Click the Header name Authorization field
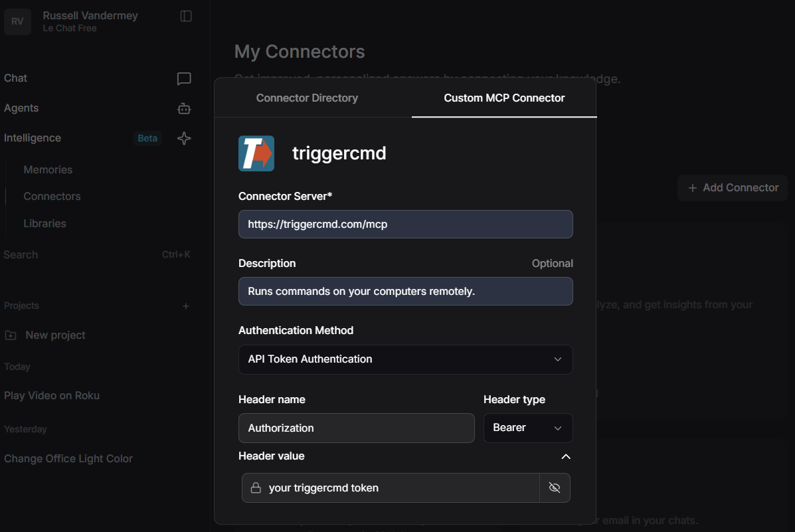Image resolution: width=795 pixels, height=532 pixels. (x=356, y=428)
